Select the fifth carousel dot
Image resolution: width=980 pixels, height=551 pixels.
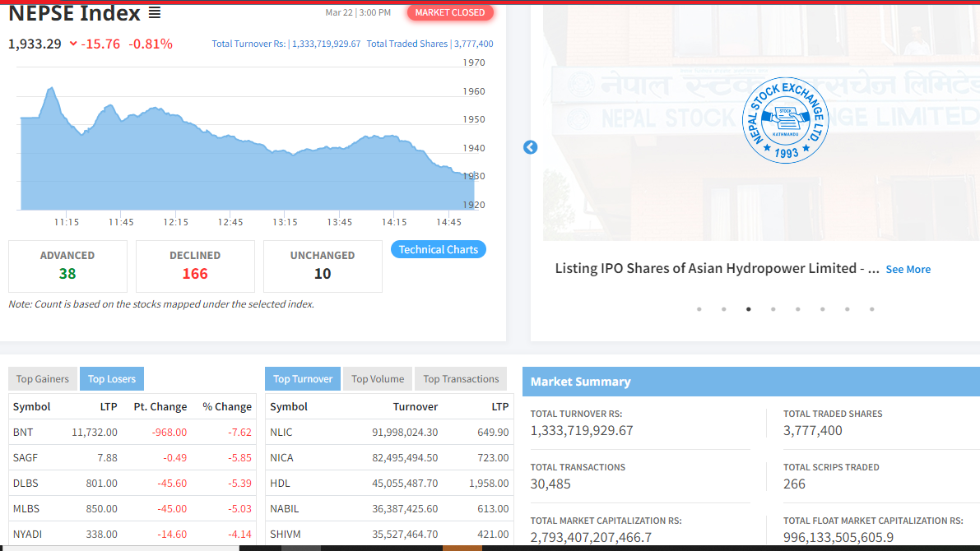pyautogui.click(x=798, y=309)
